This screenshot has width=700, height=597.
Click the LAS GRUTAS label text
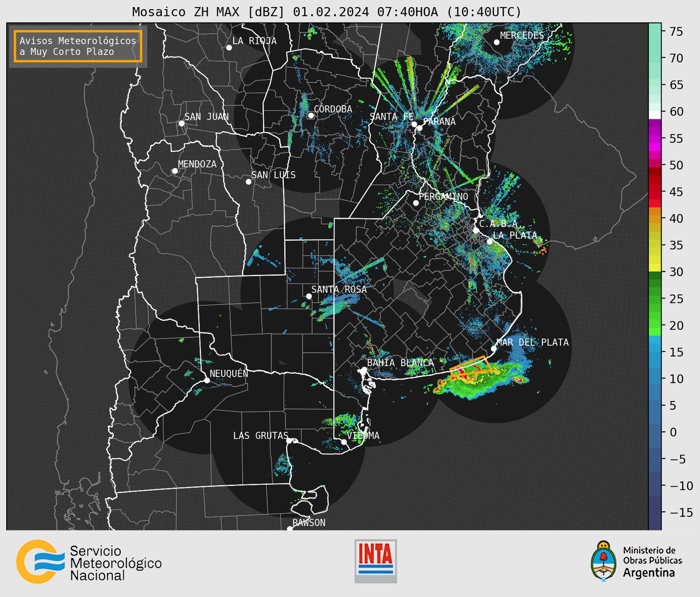(261, 436)
